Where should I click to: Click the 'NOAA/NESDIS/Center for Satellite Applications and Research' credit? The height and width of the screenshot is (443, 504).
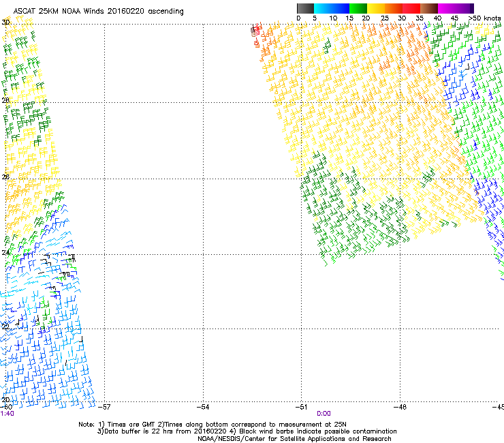(294, 439)
